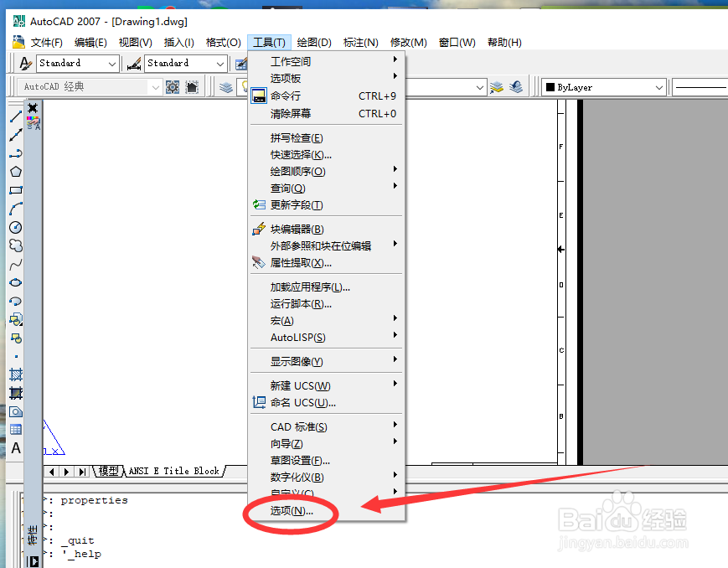Viewport: 728px width, 568px height.
Task: Select the Table tool
Action: tap(16, 430)
